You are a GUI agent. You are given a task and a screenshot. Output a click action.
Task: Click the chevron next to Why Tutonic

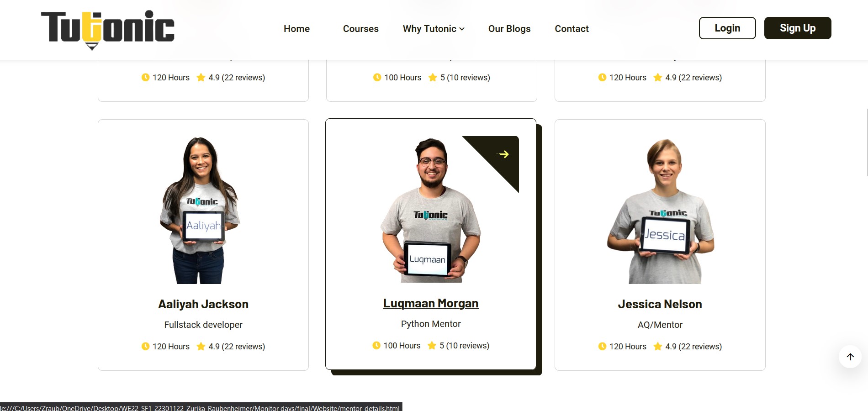pos(462,29)
